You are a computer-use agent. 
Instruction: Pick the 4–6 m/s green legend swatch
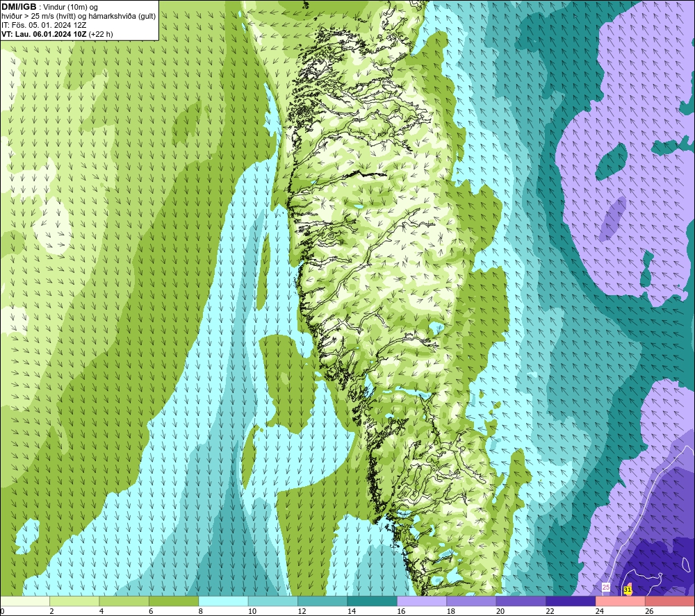(124, 601)
